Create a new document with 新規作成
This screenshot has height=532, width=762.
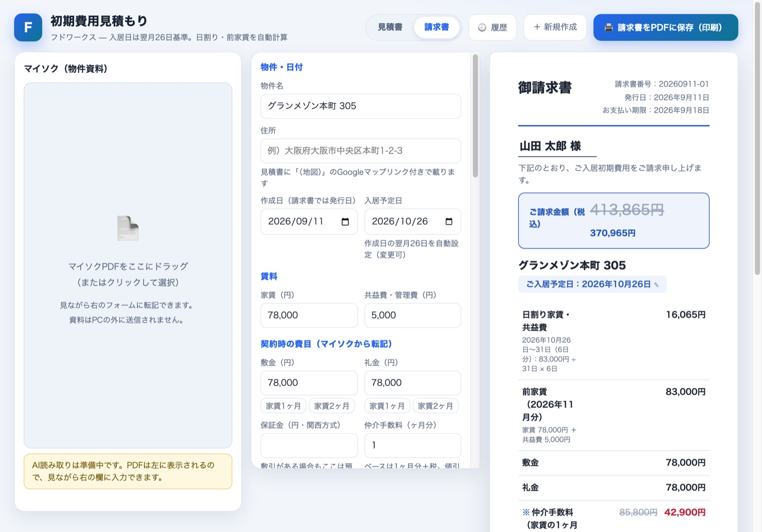click(x=555, y=27)
